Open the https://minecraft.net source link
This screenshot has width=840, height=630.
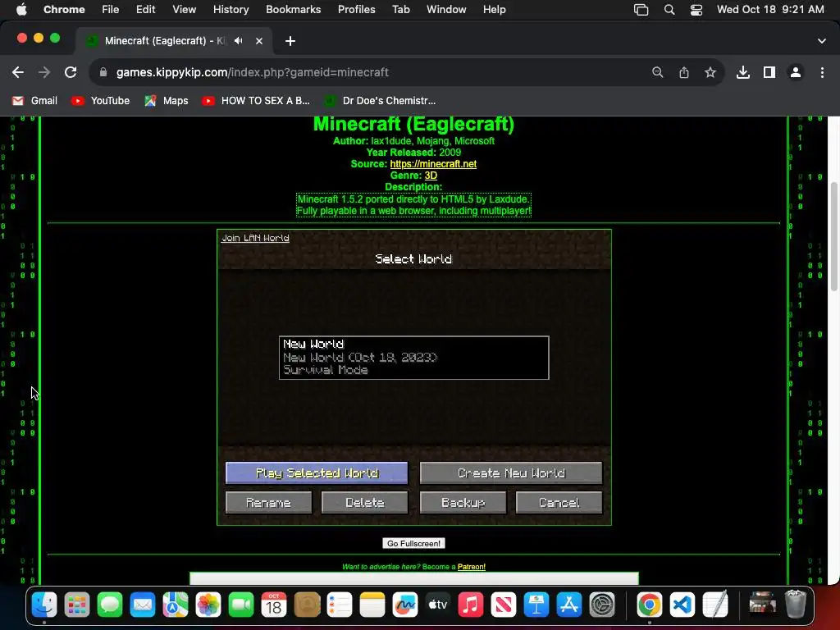tap(433, 164)
